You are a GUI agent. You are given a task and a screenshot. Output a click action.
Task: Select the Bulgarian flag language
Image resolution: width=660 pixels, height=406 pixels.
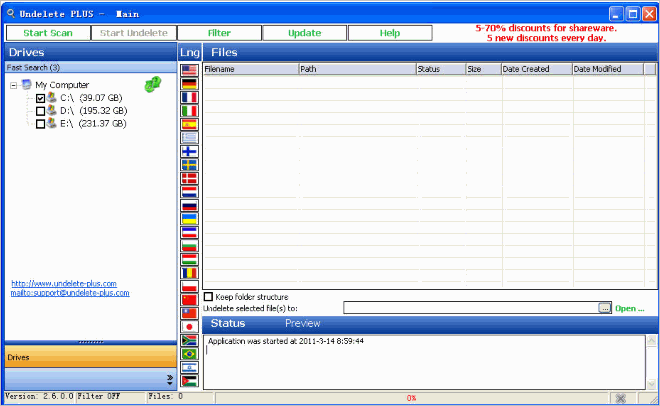(189, 246)
